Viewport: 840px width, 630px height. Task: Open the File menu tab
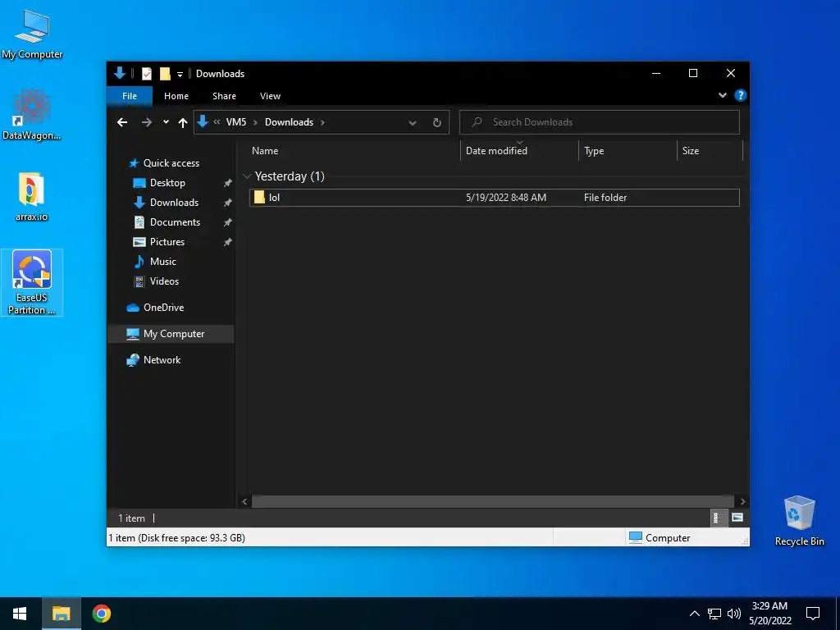tap(130, 96)
